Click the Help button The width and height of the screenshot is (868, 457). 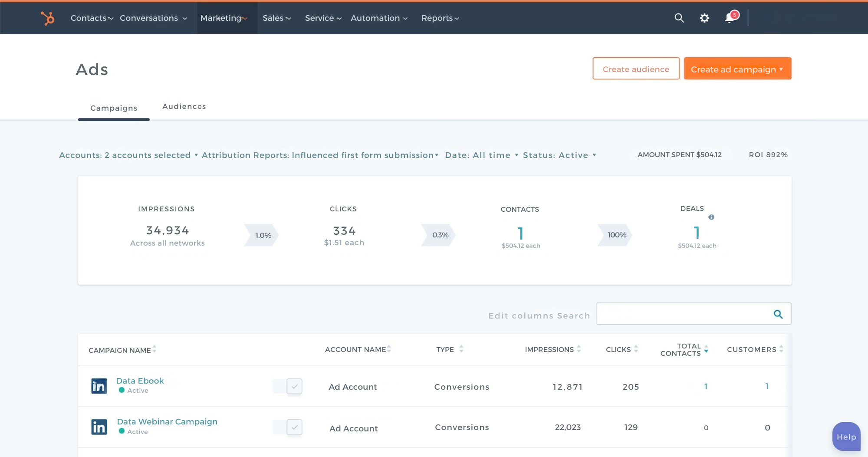[x=846, y=437]
